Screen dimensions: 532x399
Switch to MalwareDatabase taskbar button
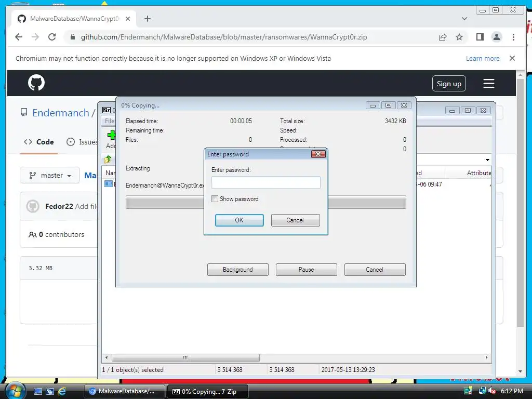(x=124, y=392)
